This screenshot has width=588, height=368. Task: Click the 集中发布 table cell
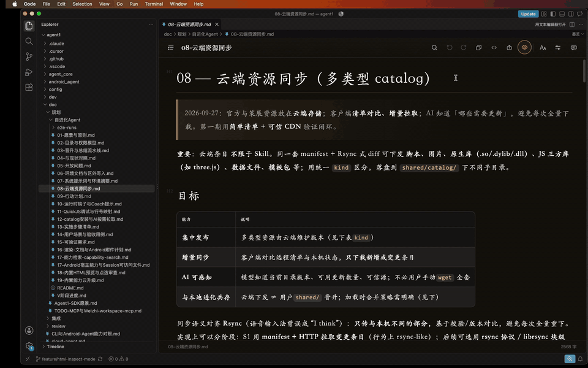click(x=206, y=237)
